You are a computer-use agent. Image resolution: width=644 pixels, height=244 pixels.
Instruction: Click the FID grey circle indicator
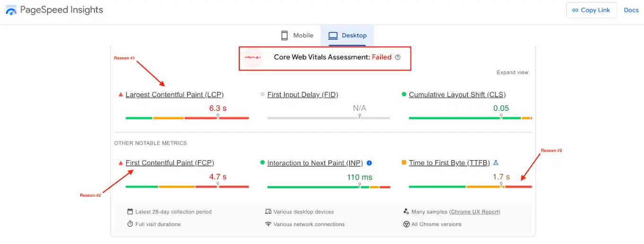pos(262,95)
